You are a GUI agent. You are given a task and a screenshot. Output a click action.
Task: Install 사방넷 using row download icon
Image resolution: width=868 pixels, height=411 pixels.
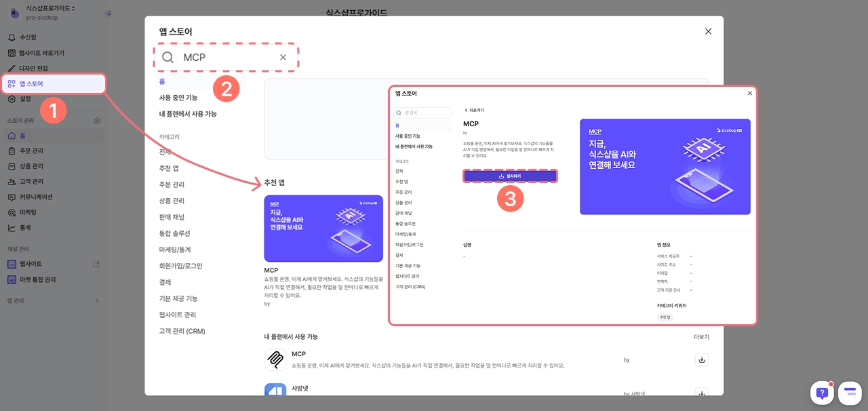(702, 392)
